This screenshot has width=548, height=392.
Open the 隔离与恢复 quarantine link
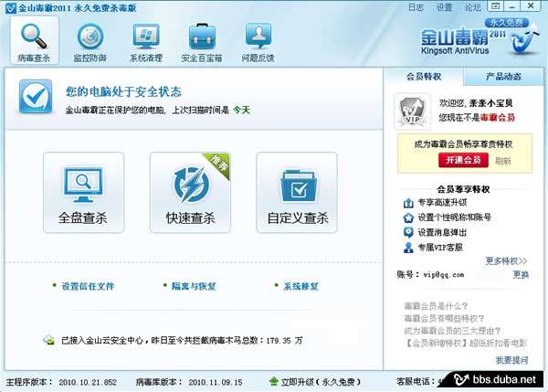point(194,286)
